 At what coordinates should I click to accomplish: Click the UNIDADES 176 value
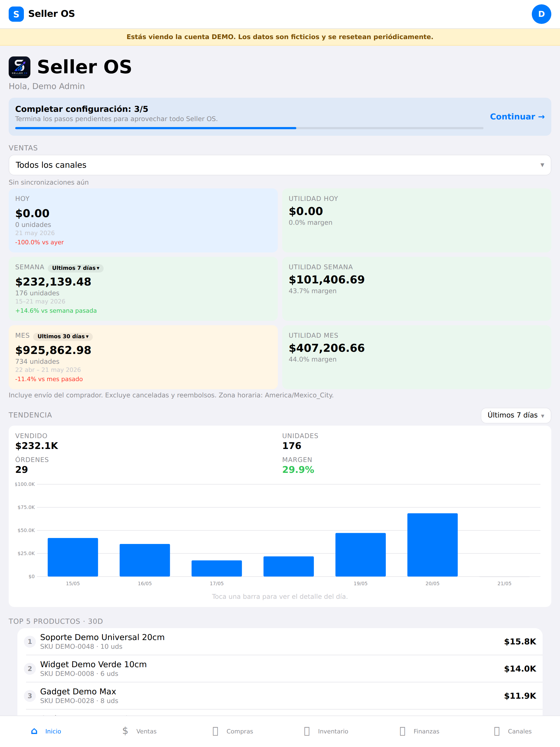(x=292, y=446)
